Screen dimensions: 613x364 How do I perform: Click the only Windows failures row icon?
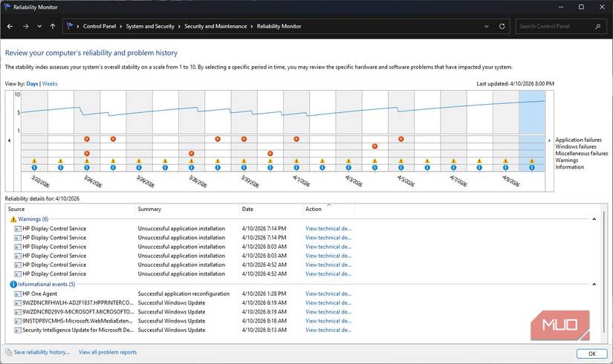(x=375, y=146)
